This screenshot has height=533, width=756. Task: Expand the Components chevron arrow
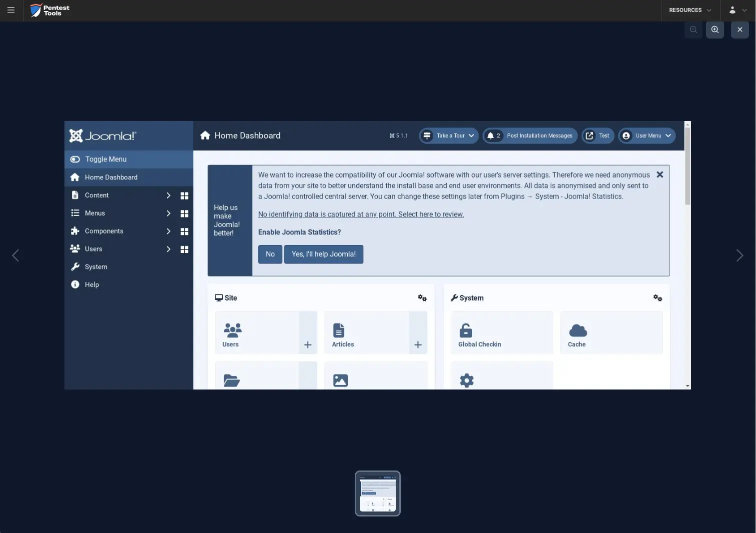tap(168, 231)
